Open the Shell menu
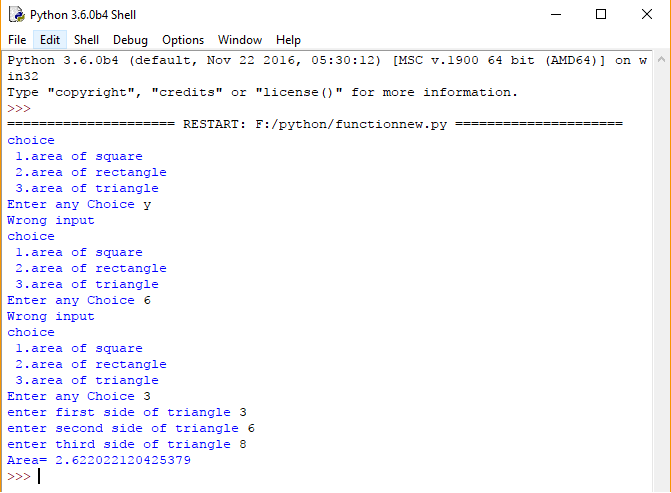This screenshot has width=671, height=493. (x=87, y=40)
